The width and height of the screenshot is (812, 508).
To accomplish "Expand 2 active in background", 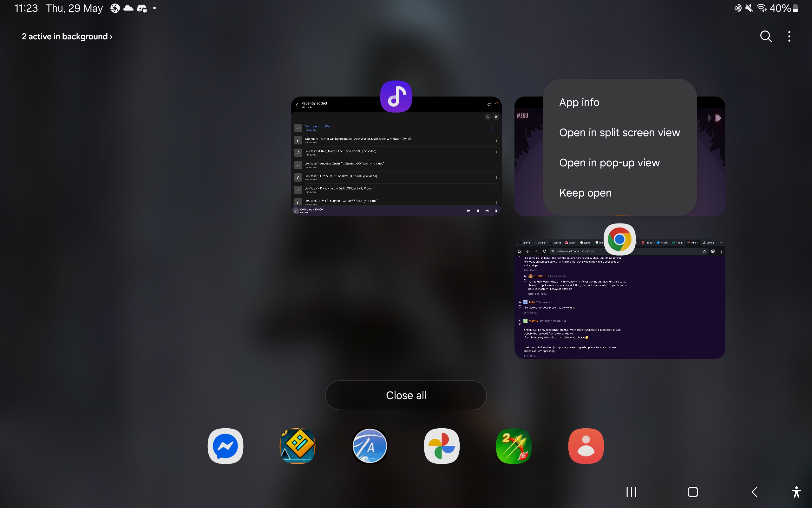I will (67, 36).
